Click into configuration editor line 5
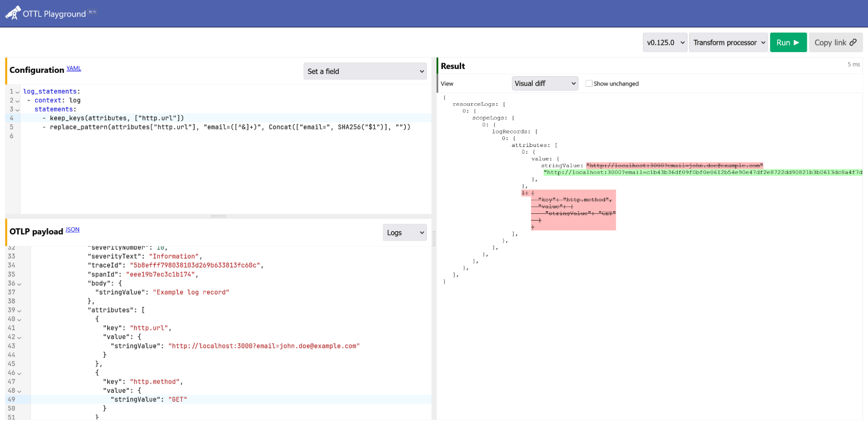Screen dimensions: 868x422 226,127
